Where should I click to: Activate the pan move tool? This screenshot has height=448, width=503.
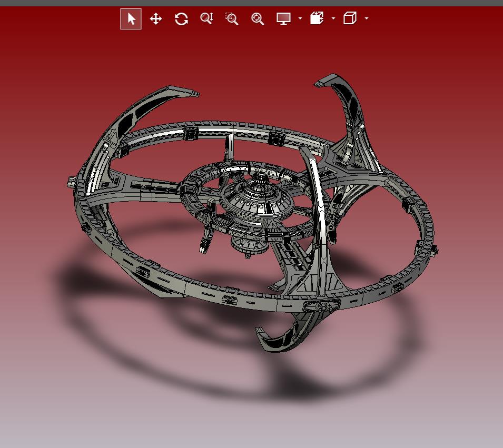tap(156, 19)
